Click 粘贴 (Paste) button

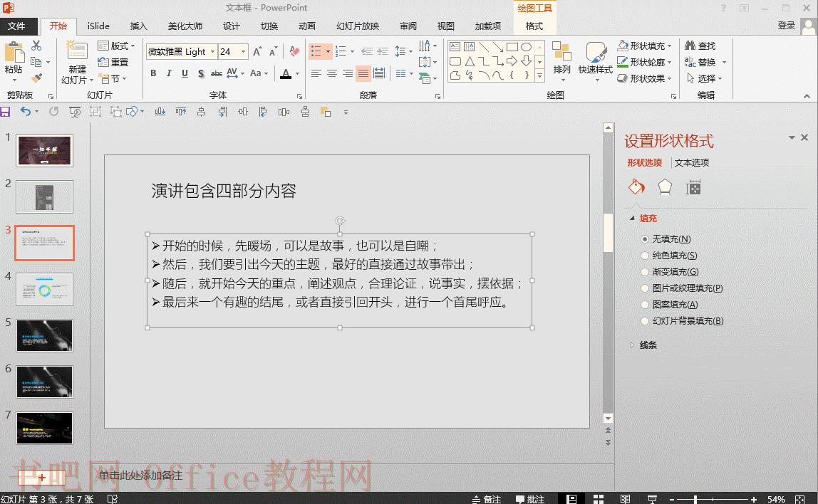(14, 61)
